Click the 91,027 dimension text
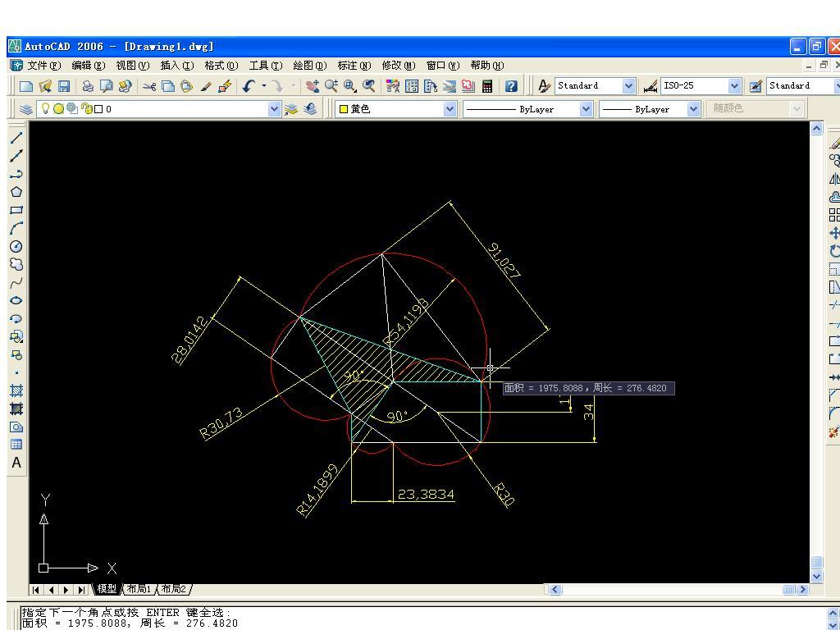Screen dimensions: 840x630 (x=504, y=261)
